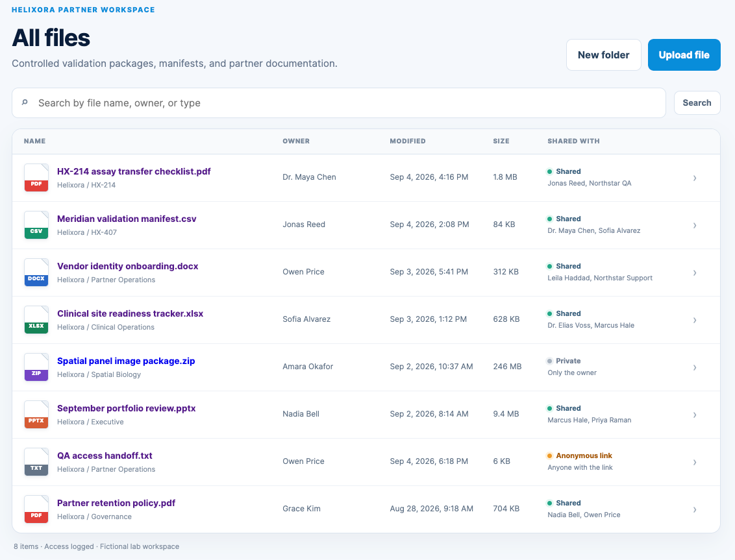The image size is (735, 560).
Task: Click the NAME column header
Action: (34, 141)
